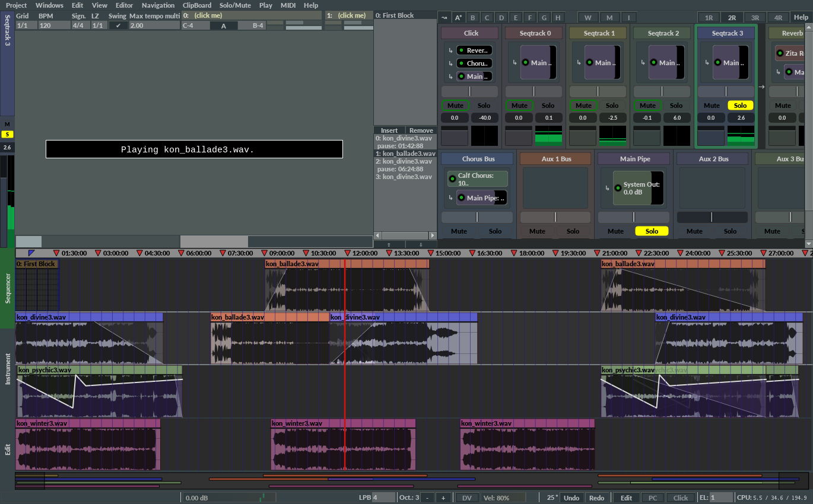Adjust the Seqtrack 0 pan slider
This screenshot has height=504, width=813.
click(x=533, y=91)
